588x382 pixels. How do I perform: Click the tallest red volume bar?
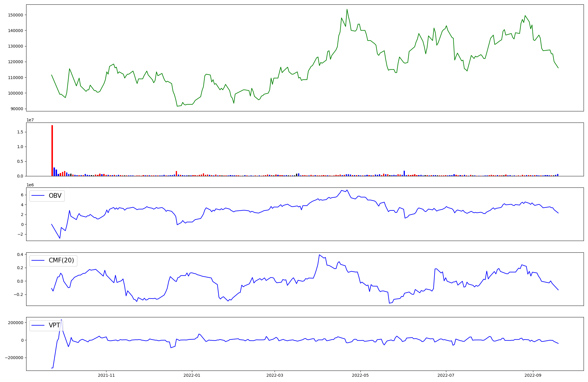[52, 150]
